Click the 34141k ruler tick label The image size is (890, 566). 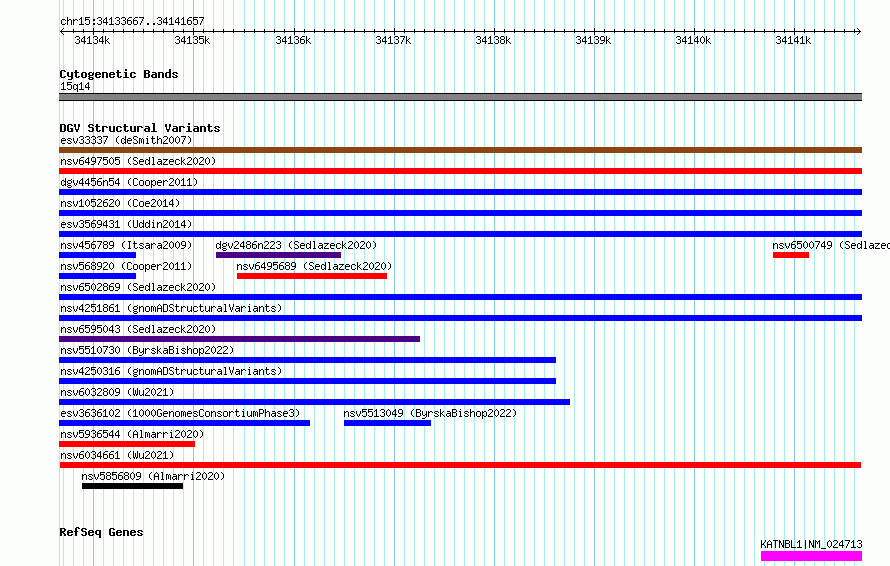pos(793,41)
